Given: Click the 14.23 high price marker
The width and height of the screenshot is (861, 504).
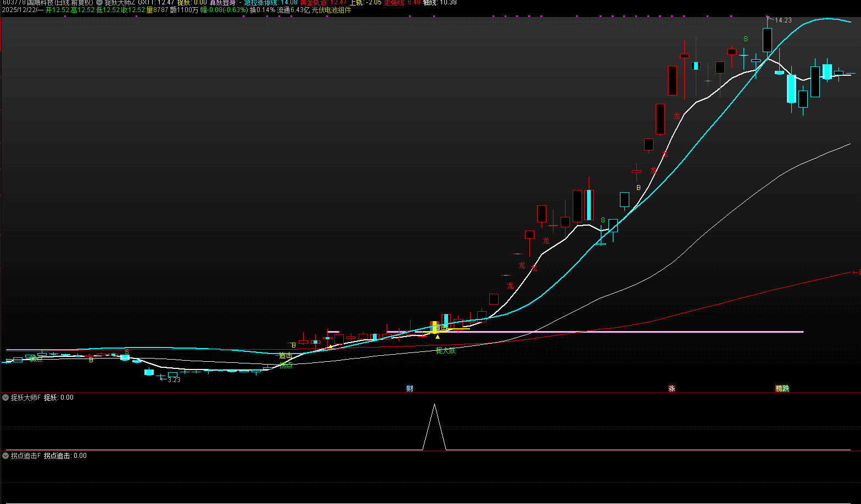Looking at the screenshot, I should [783, 20].
